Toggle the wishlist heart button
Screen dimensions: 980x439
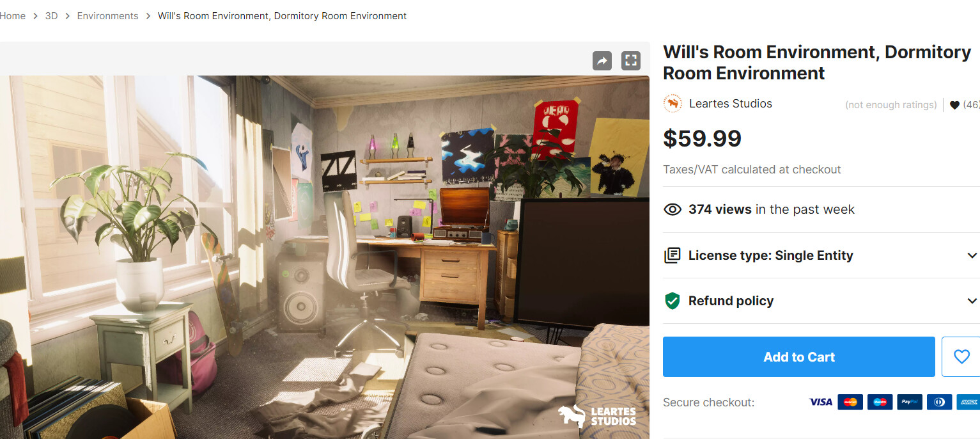[961, 356]
